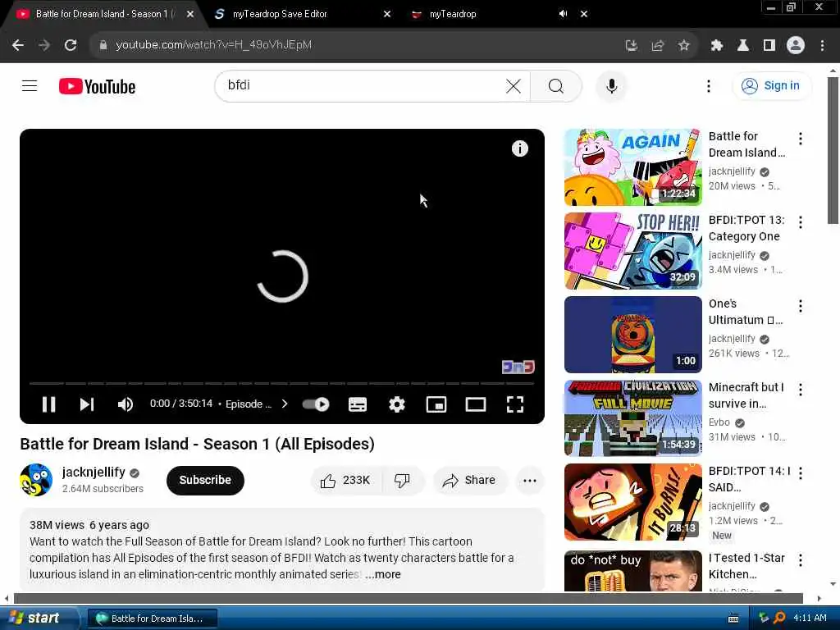The height and width of the screenshot is (630, 840).
Task: Open options for Battle for Dream Island suggestion
Action: (801, 139)
